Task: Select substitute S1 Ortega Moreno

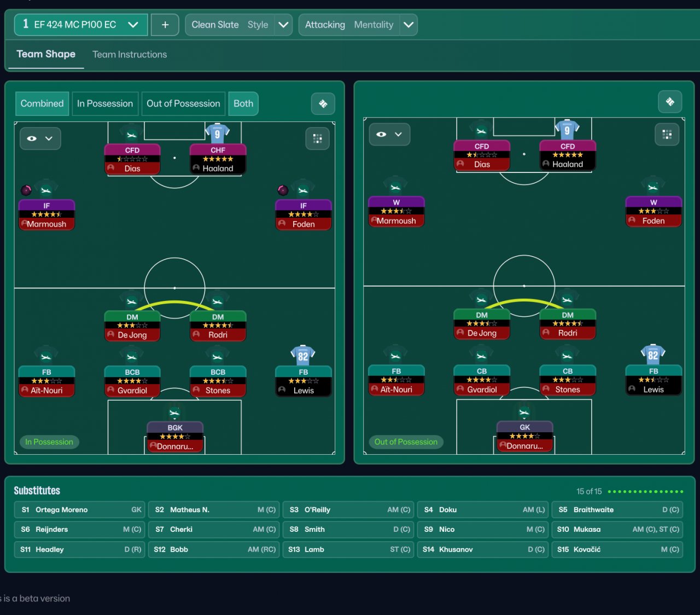Action: point(79,510)
